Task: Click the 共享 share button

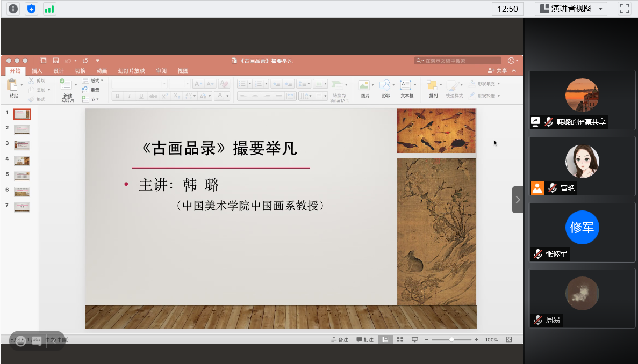Action: click(497, 71)
